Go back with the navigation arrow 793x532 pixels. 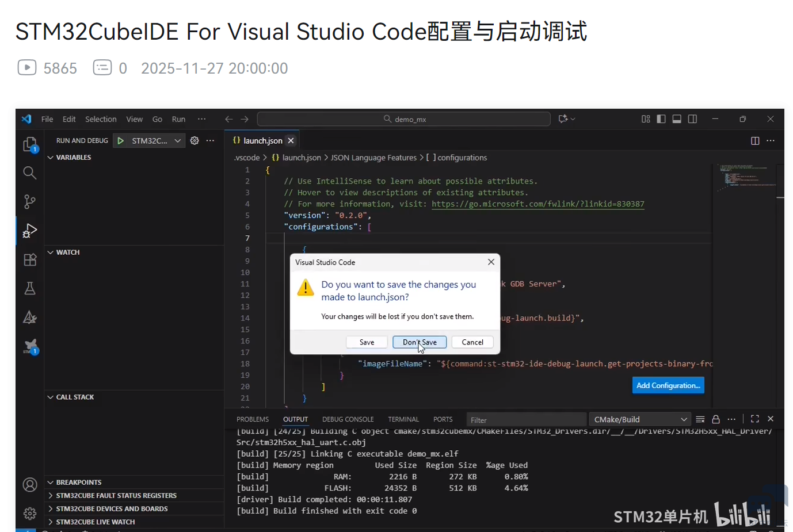point(229,119)
